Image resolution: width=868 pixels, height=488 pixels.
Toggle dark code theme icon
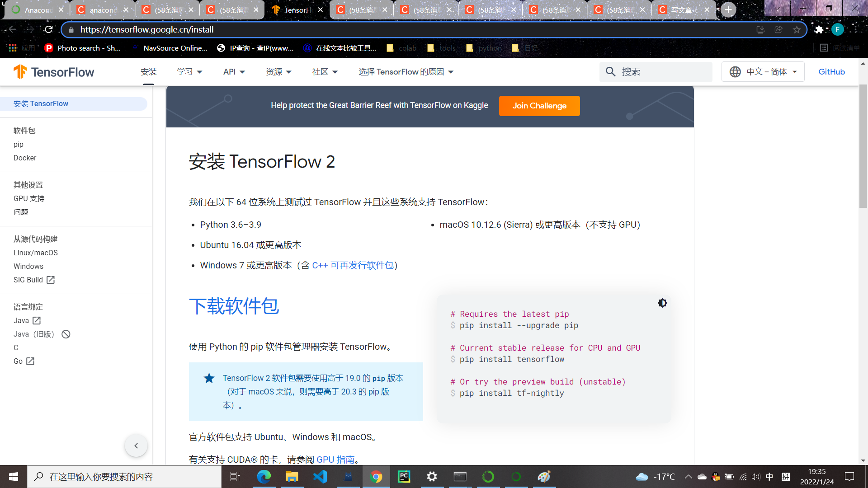pos(662,303)
